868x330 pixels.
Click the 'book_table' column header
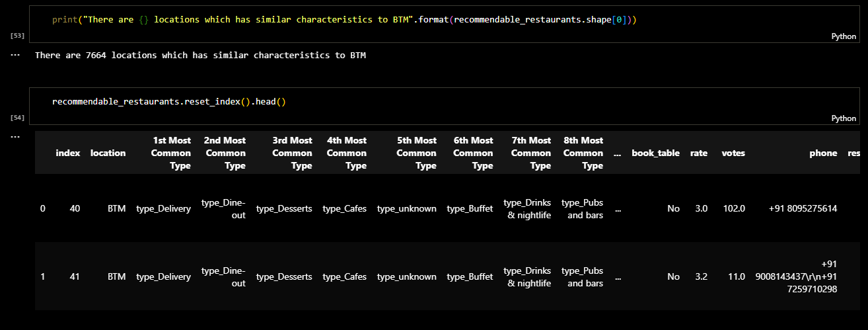click(655, 153)
